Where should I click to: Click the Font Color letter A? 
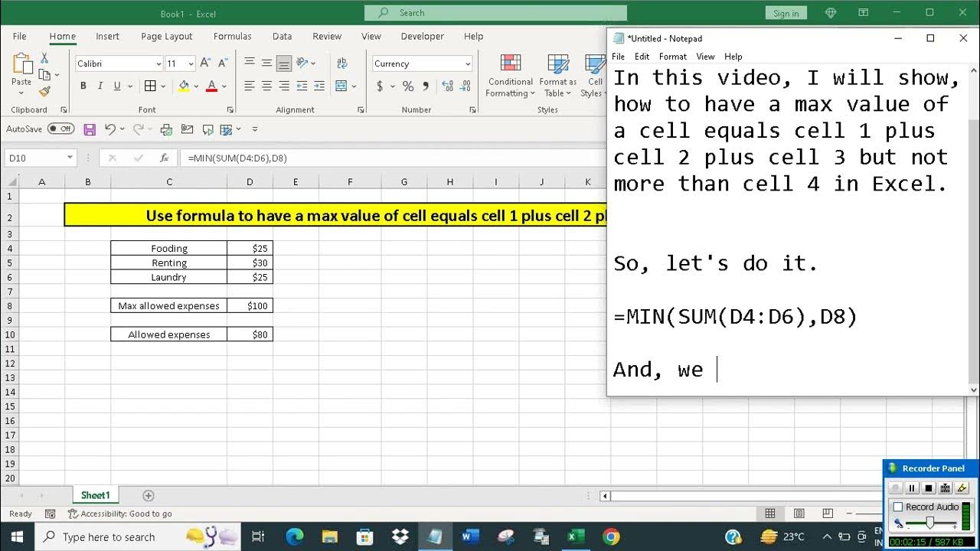pyautogui.click(x=211, y=86)
